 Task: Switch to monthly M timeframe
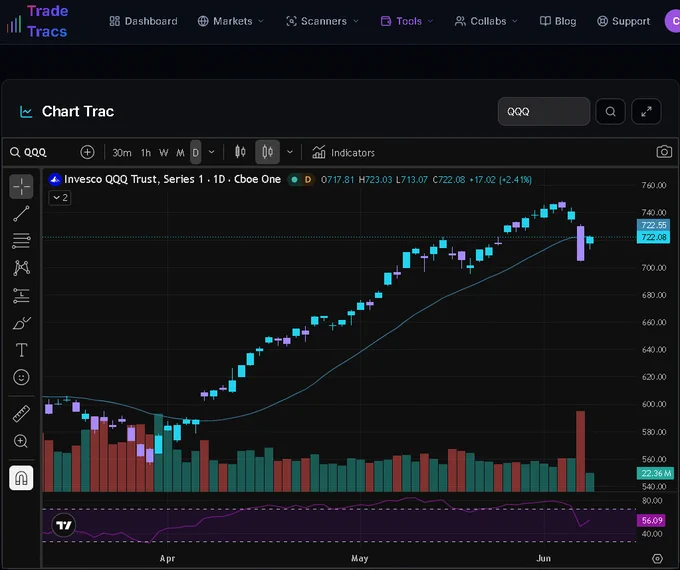180,153
